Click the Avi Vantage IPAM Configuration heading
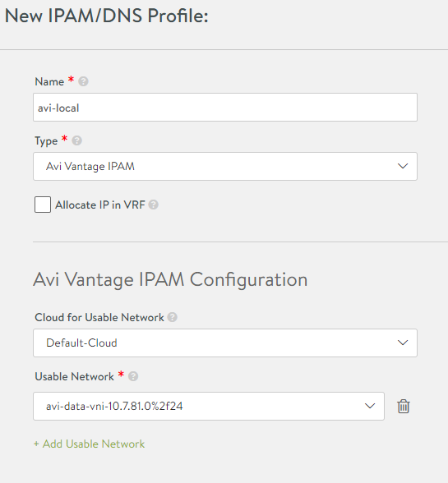The height and width of the screenshot is (483, 448). click(170, 280)
